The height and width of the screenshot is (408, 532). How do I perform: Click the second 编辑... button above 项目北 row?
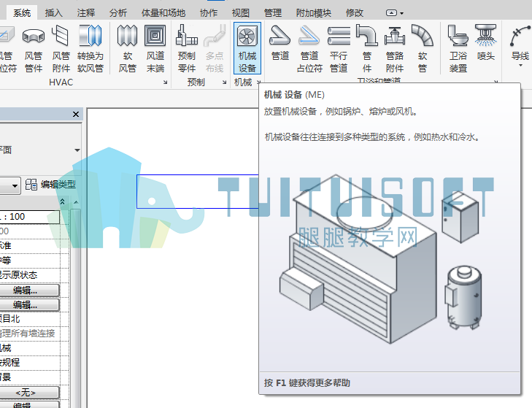[29, 305]
